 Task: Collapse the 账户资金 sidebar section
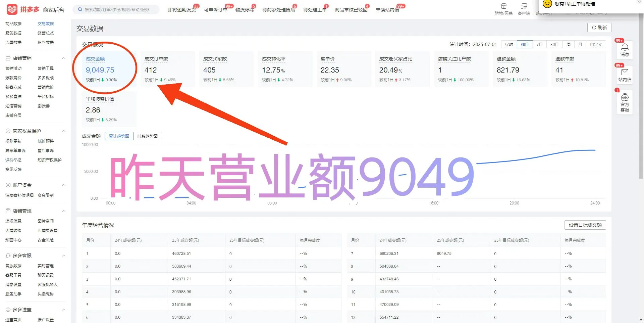coord(64,185)
